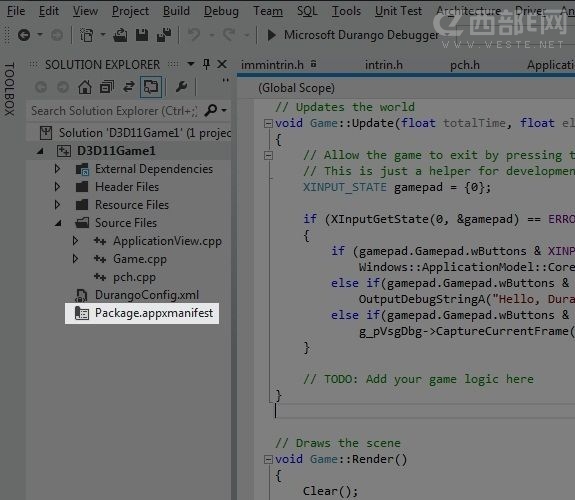
Task: Click the Navigate Backward toolbar arrow
Action: tap(24, 35)
